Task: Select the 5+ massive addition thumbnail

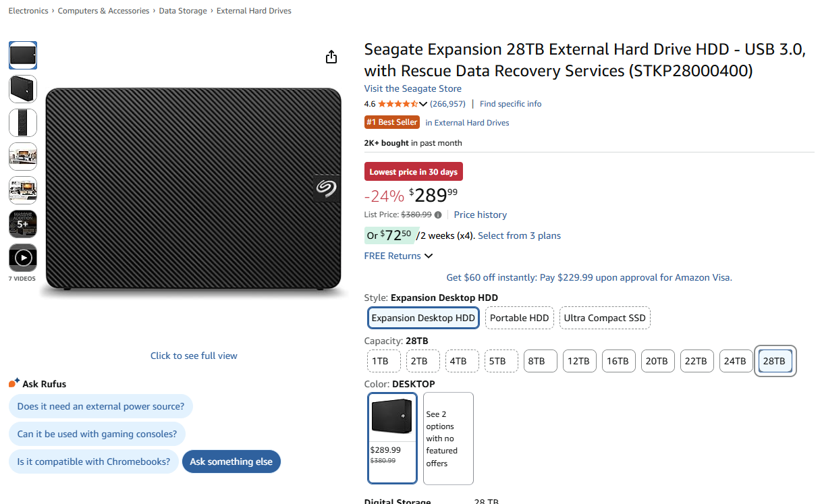Action: point(23,224)
